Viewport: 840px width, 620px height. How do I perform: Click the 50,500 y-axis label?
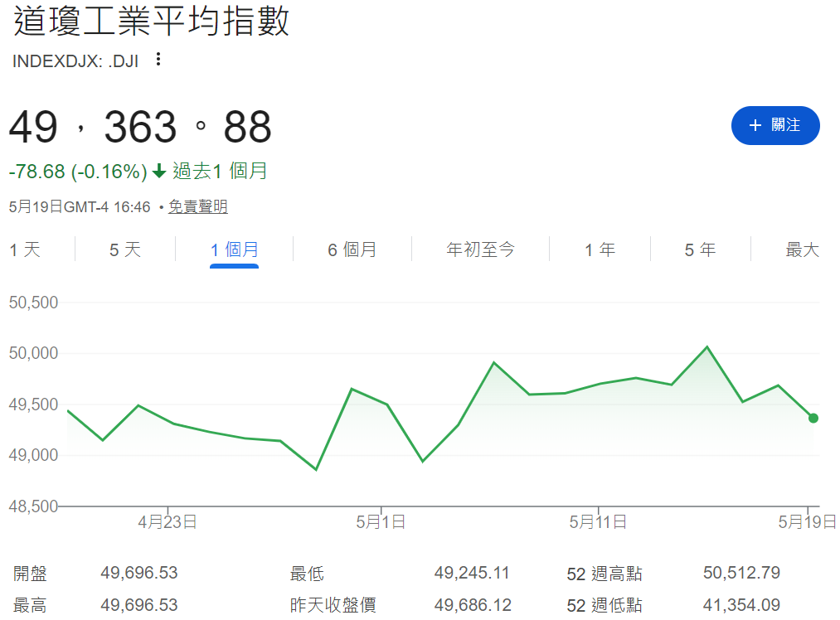(33, 303)
